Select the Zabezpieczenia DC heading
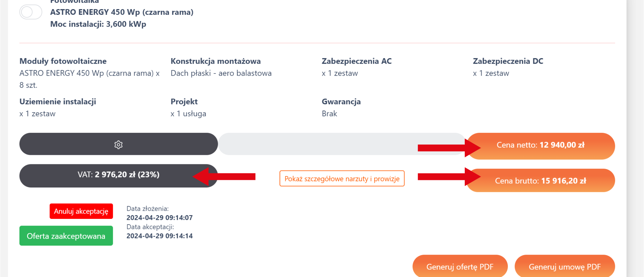This screenshot has width=644, height=277. [x=508, y=61]
